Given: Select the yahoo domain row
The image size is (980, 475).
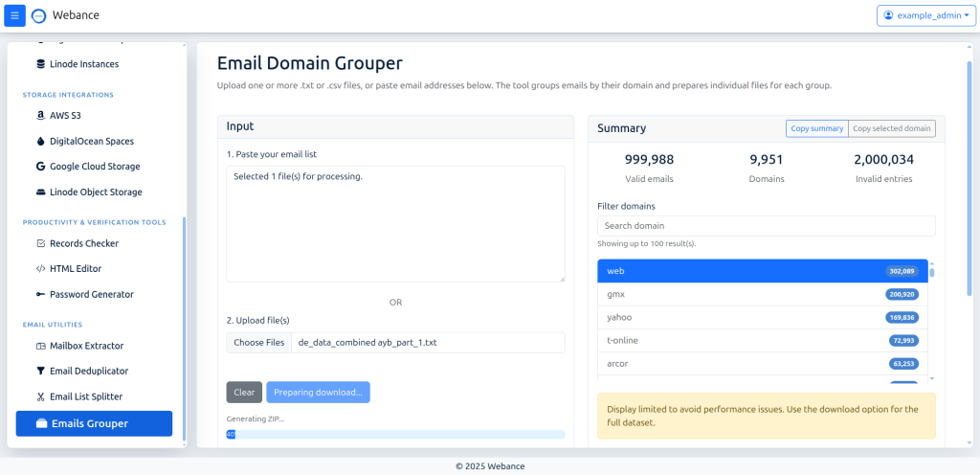Looking at the screenshot, I should pos(763,318).
